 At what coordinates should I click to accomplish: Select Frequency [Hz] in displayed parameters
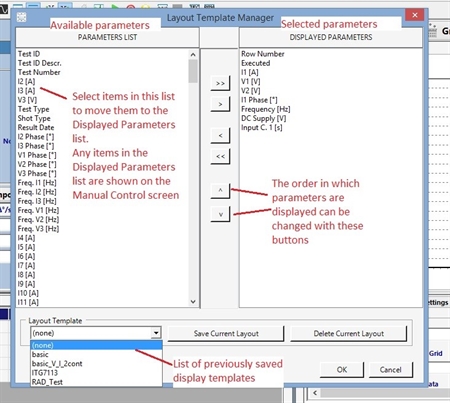(x=266, y=109)
